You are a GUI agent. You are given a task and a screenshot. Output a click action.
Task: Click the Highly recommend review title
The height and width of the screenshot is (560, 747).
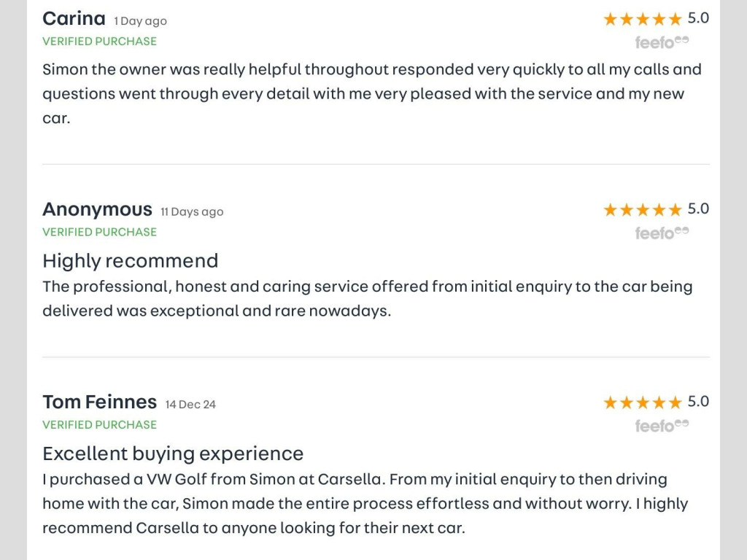coord(131,262)
